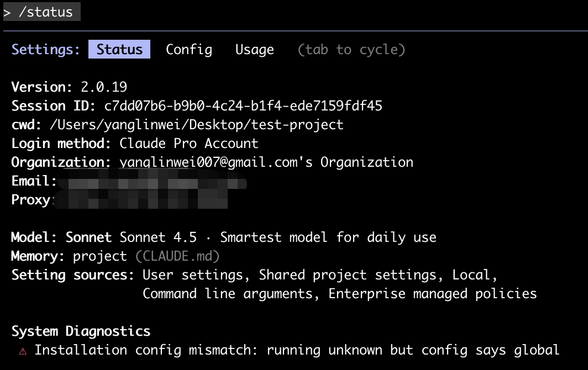Click the blurred Proxy value
Screen dimensions: 588x370
pos(141,200)
